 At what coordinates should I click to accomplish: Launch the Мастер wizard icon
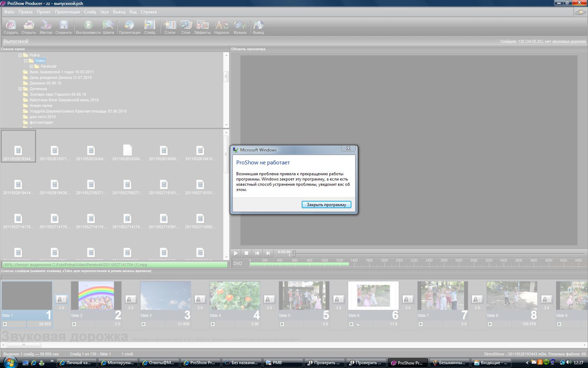pyautogui.click(x=46, y=27)
